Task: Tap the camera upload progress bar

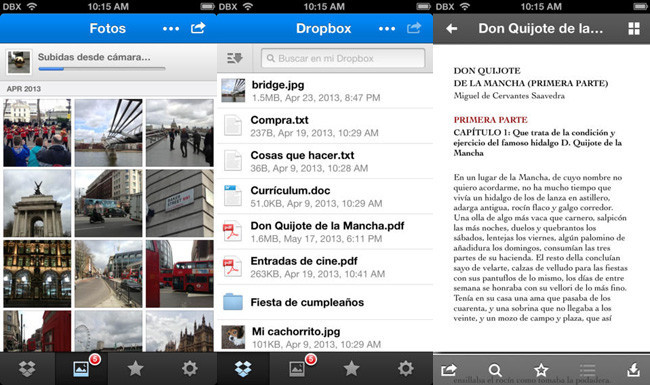Action: point(102,69)
